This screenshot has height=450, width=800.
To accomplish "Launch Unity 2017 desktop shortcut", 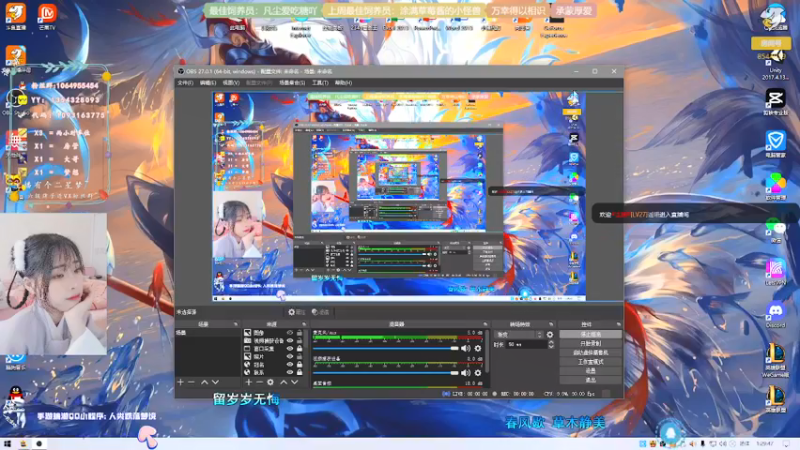I will coord(776,65).
